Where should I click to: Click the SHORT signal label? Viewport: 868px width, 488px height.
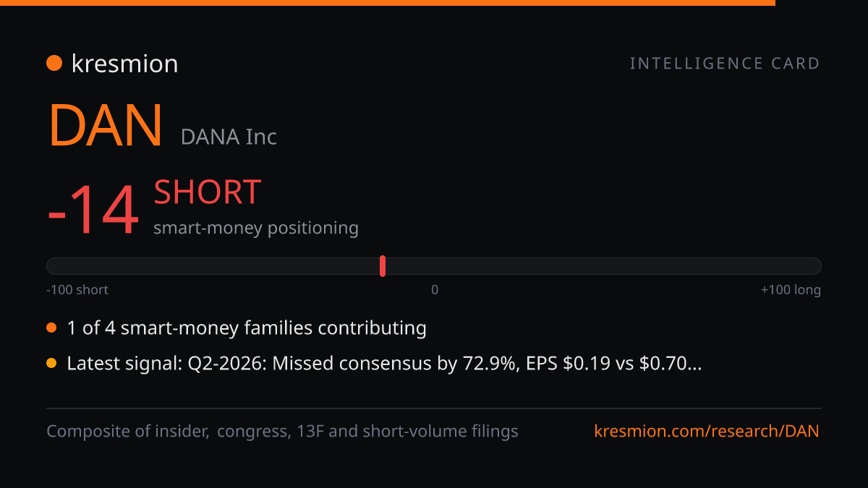tap(207, 192)
